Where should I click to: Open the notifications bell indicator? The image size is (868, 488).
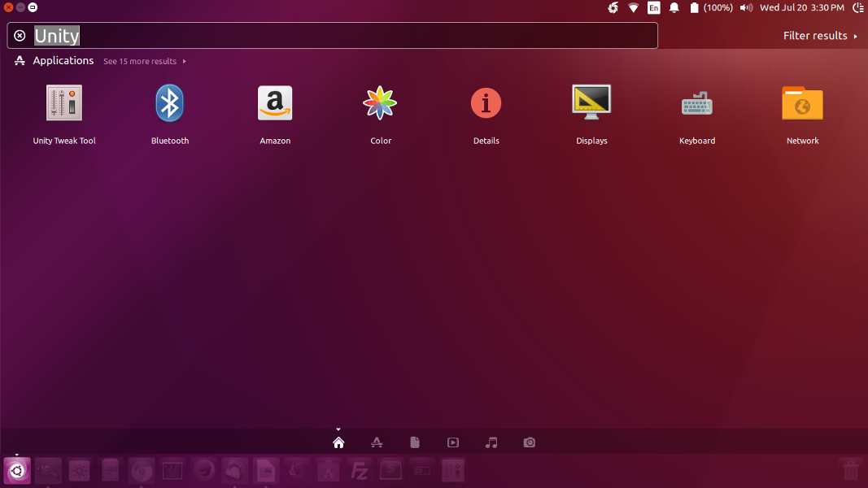point(674,8)
